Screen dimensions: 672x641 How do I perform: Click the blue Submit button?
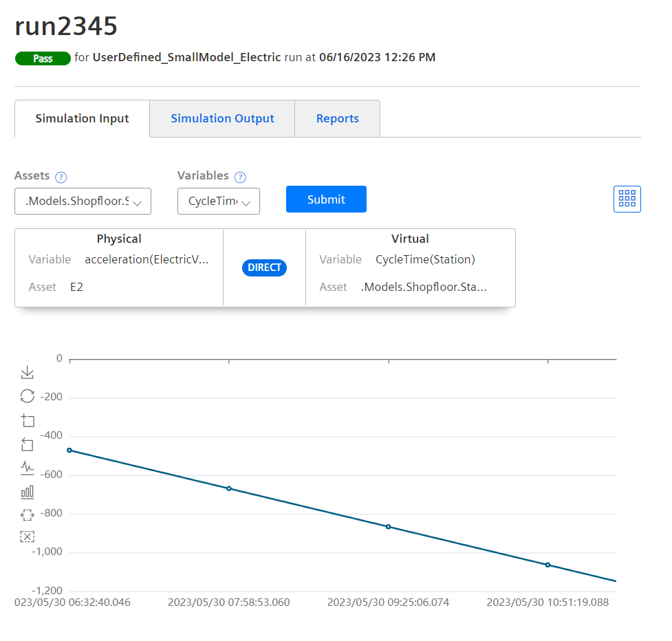click(x=326, y=199)
